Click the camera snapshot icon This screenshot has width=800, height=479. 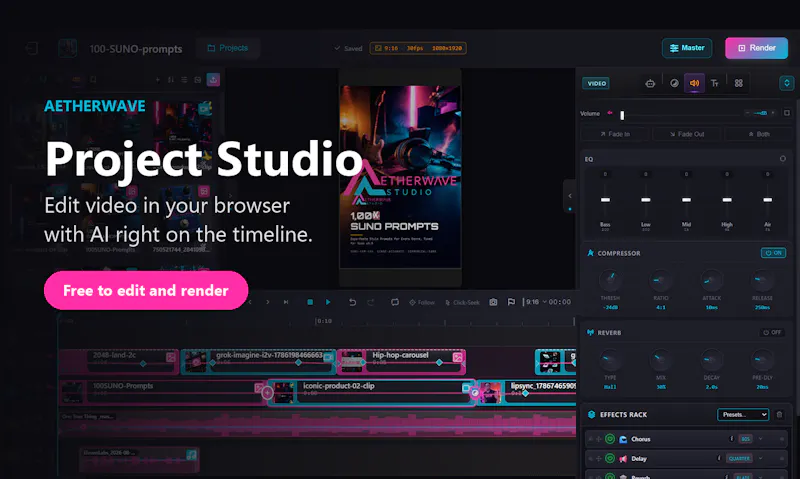(493, 302)
